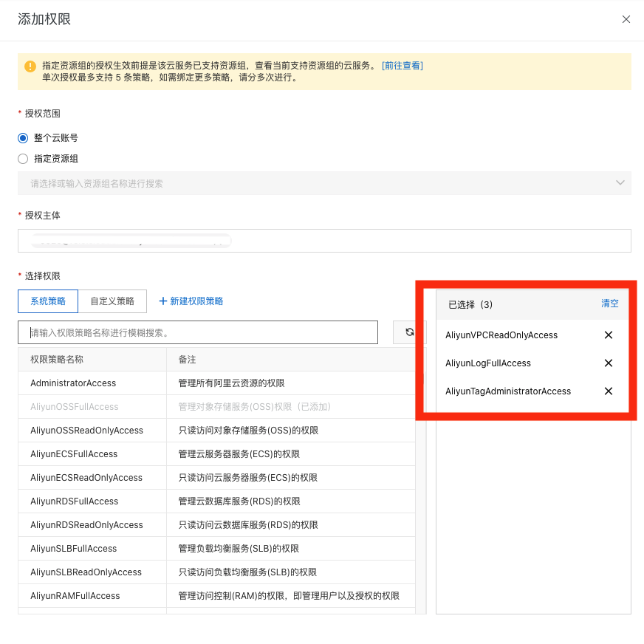Remove AliyunLogFullAccess from selected list
The height and width of the screenshot is (644, 644).
point(609,363)
